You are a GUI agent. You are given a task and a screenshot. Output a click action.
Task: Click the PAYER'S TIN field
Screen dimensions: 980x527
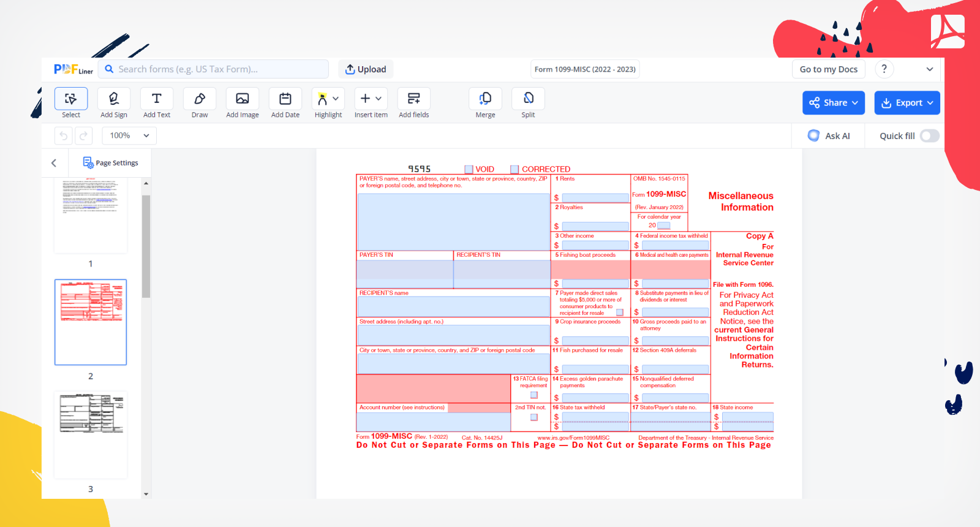pyautogui.click(x=405, y=275)
